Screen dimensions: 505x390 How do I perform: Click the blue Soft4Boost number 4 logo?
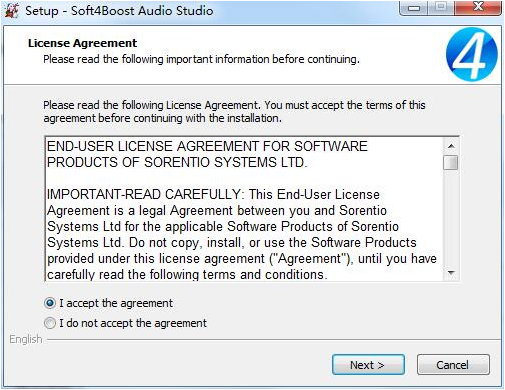pyautogui.click(x=472, y=54)
